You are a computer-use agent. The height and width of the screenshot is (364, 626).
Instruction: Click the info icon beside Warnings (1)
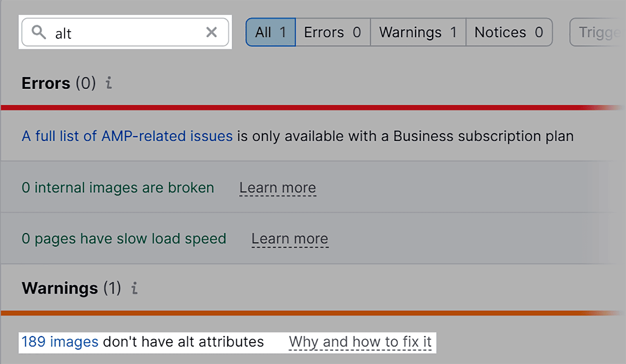[x=134, y=288]
